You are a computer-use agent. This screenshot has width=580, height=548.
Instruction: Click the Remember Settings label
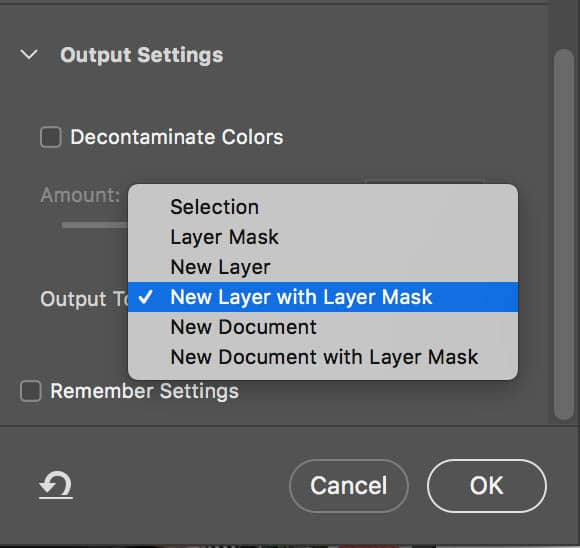[x=145, y=391]
